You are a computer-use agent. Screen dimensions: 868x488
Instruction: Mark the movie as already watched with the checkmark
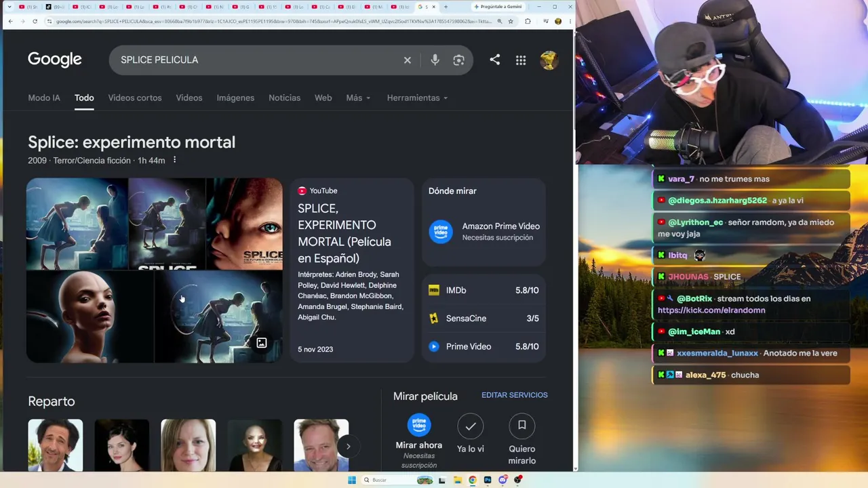[471, 426]
